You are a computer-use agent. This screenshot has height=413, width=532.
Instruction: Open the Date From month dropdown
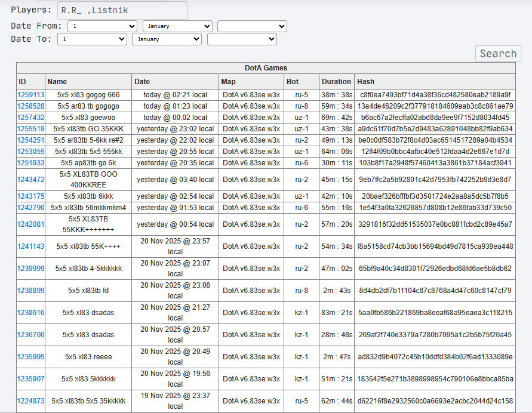click(x=177, y=26)
